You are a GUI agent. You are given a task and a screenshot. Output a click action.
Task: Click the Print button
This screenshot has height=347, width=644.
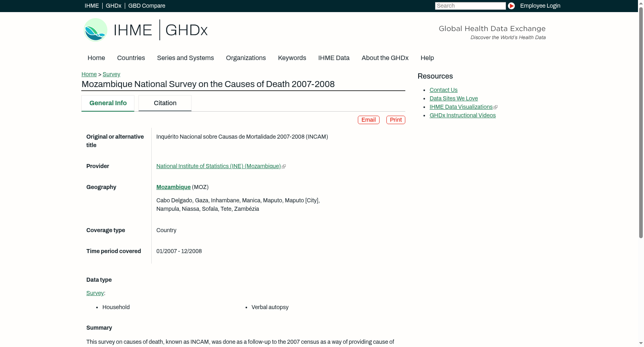tap(396, 120)
